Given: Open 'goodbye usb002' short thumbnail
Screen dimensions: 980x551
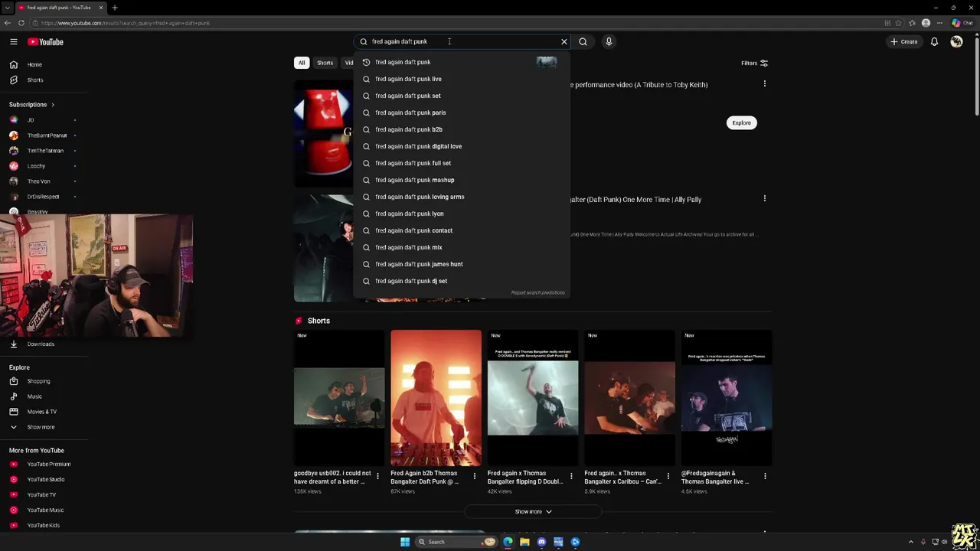Looking at the screenshot, I should (x=339, y=398).
